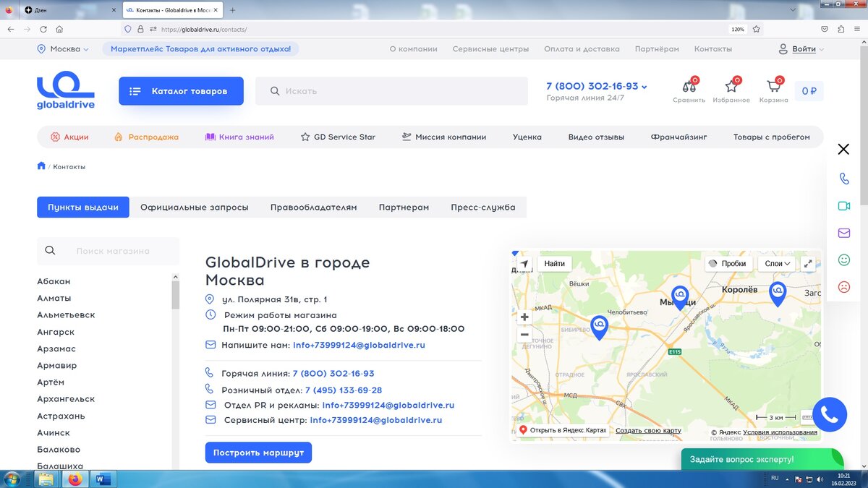This screenshot has width=868, height=488.
Task: Switch to the Официальные запросы tab
Action: pos(195,207)
